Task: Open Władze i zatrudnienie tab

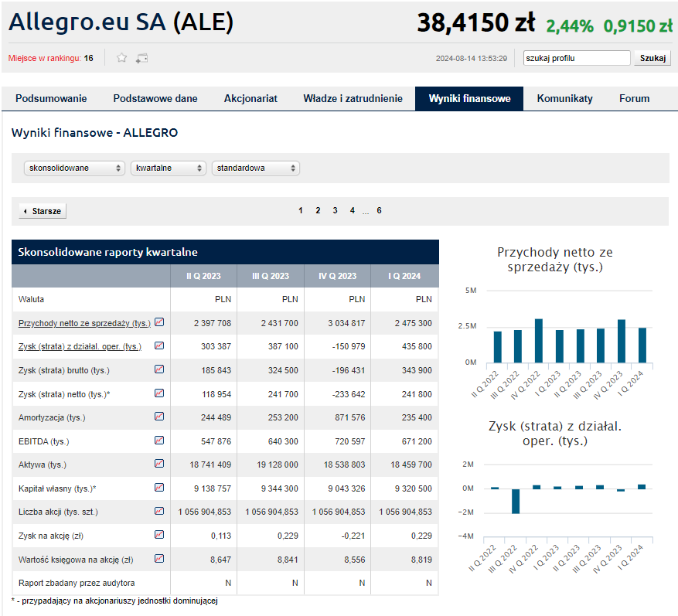Action: (353, 99)
